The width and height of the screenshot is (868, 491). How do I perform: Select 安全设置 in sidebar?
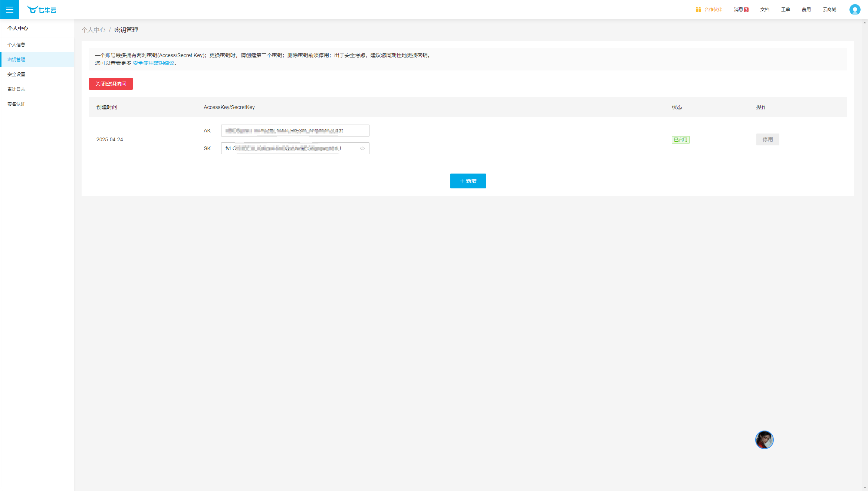[x=16, y=75]
